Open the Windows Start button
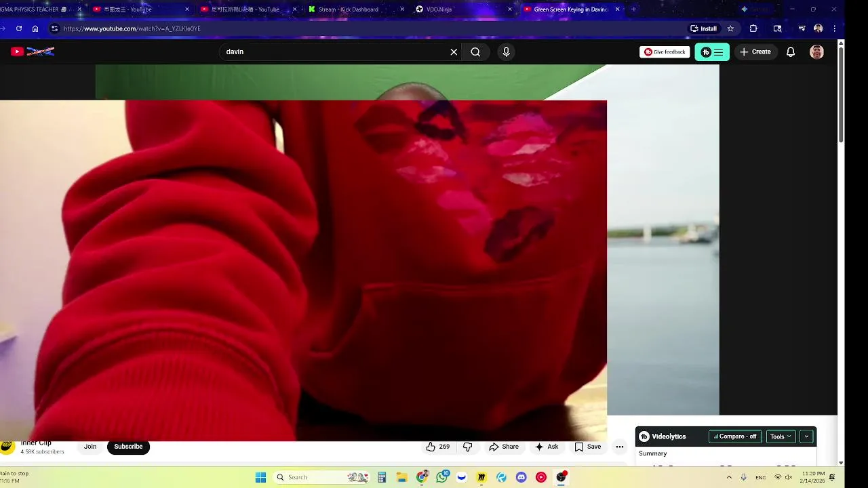868x488 pixels. click(260, 477)
